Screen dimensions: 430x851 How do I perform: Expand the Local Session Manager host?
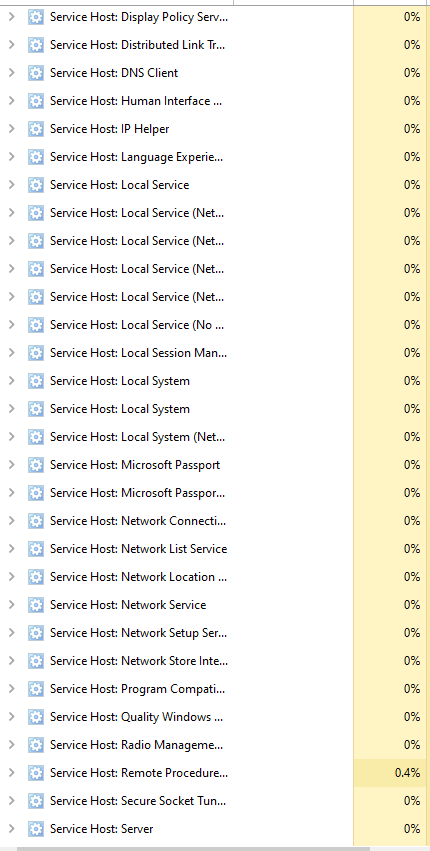pyautogui.click(x=11, y=353)
